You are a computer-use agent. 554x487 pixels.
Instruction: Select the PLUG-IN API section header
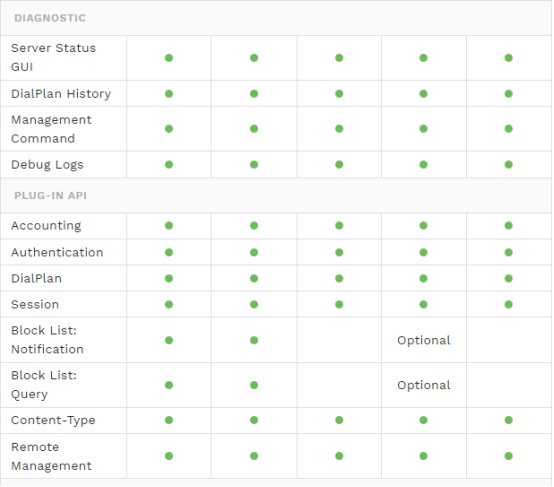click(x=51, y=196)
